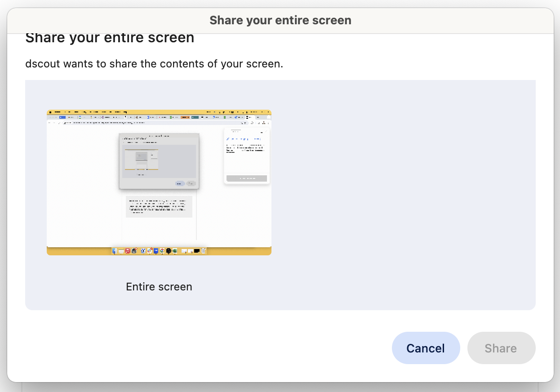Open the Trash icon at the dock's right end
The height and width of the screenshot is (392, 560).
click(203, 251)
